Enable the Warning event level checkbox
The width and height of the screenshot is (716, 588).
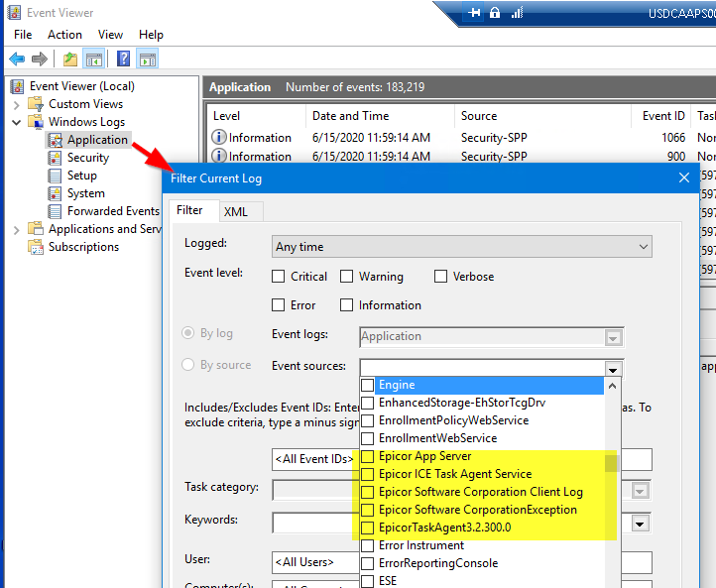[x=347, y=277]
